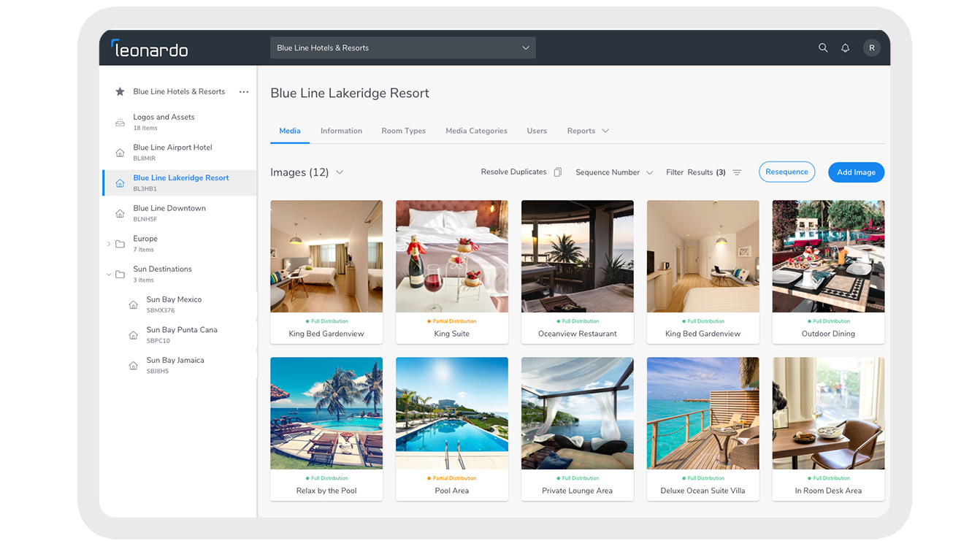Open the Deluxe Ocean Suite Villa thumbnail
The image size is (980, 541).
pyautogui.click(x=703, y=413)
